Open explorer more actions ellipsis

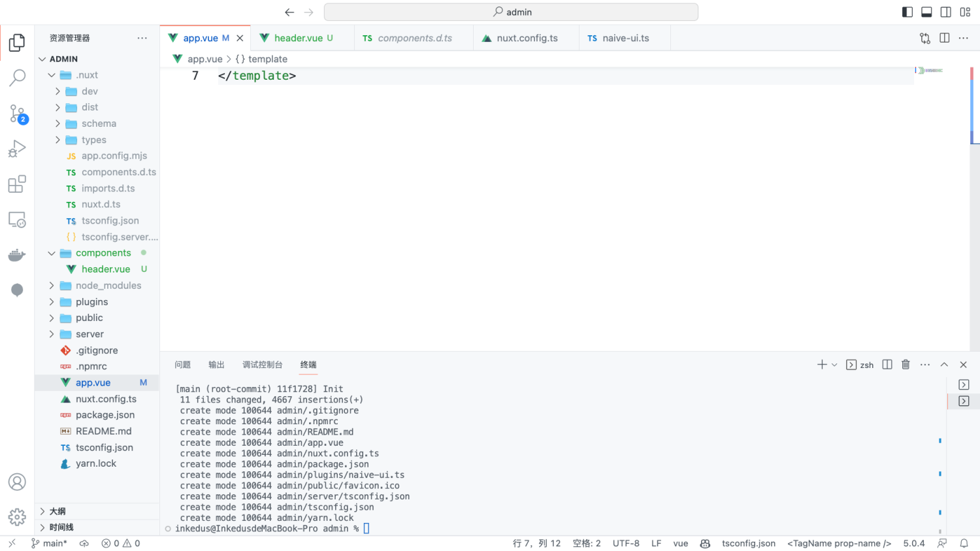click(142, 38)
